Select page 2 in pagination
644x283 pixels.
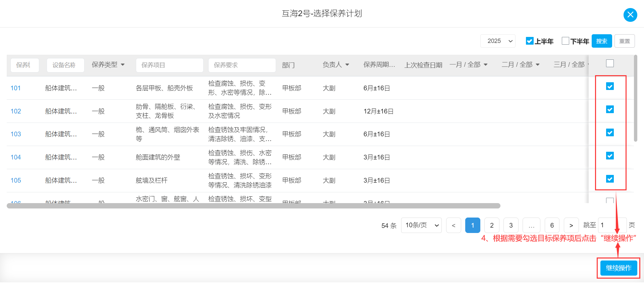point(492,225)
